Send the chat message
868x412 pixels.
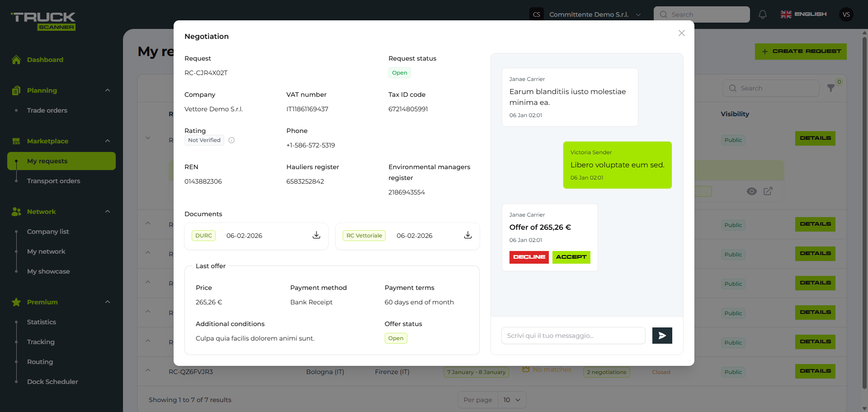tap(662, 336)
